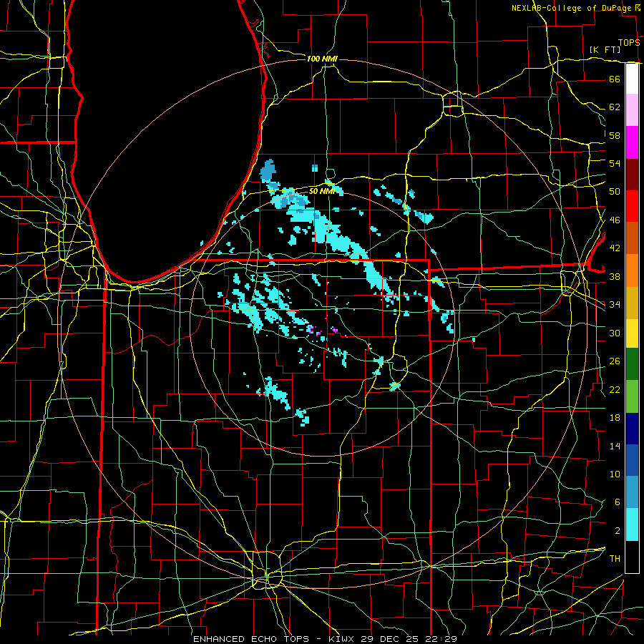Screen dimensions: 644x644
Task: Click the black TH threshold legend swatch
Action: point(632,557)
